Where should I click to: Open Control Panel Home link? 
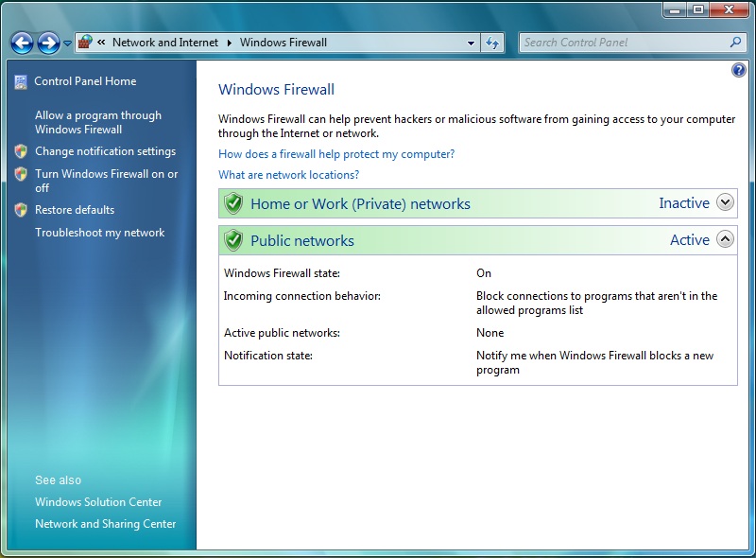pos(85,81)
